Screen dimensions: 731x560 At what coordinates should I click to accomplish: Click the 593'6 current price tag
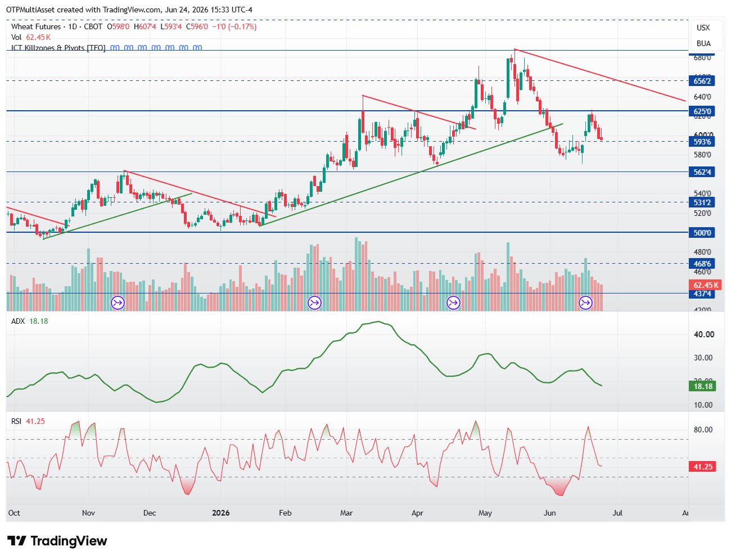(702, 142)
